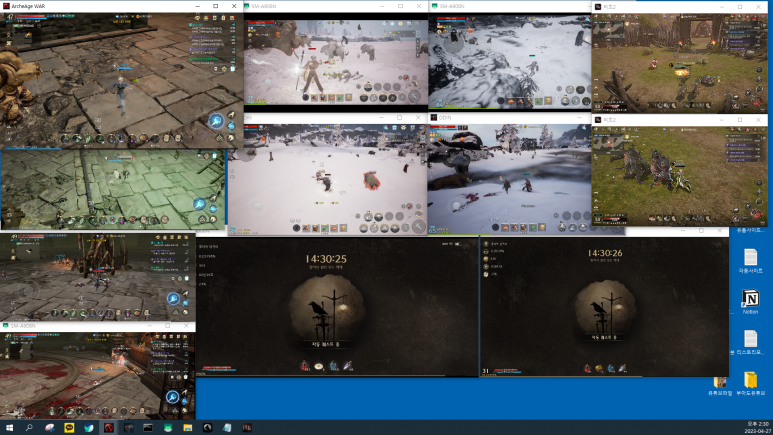Image resolution: width=773 pixels, height=435 pixels.
Task: Open the yellow folder desktop icon
Action: coord(750,384)
